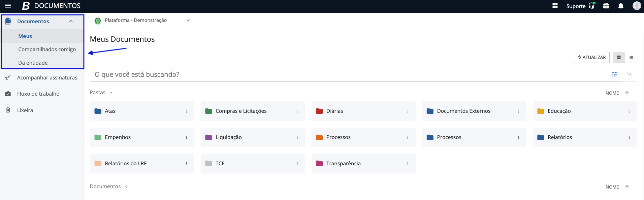Click the document search input field
Viewport: 644px width, 200px height.
(x=347, y=74)
